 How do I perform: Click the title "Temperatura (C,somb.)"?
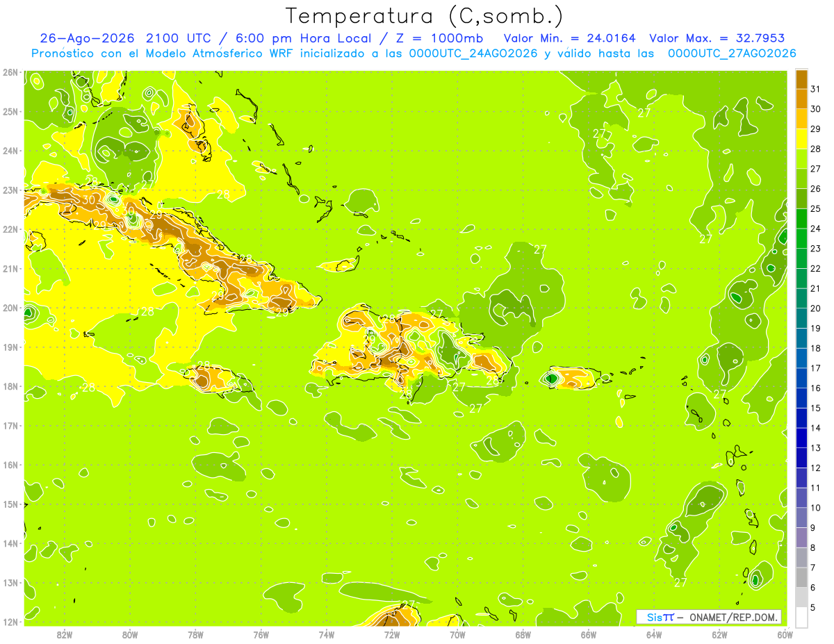point(425,15)
